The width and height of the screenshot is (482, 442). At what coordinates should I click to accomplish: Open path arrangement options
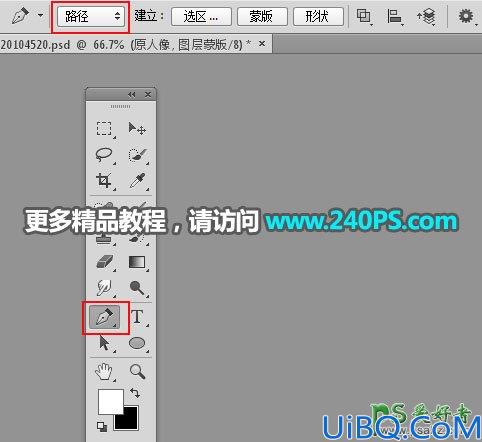426,16
